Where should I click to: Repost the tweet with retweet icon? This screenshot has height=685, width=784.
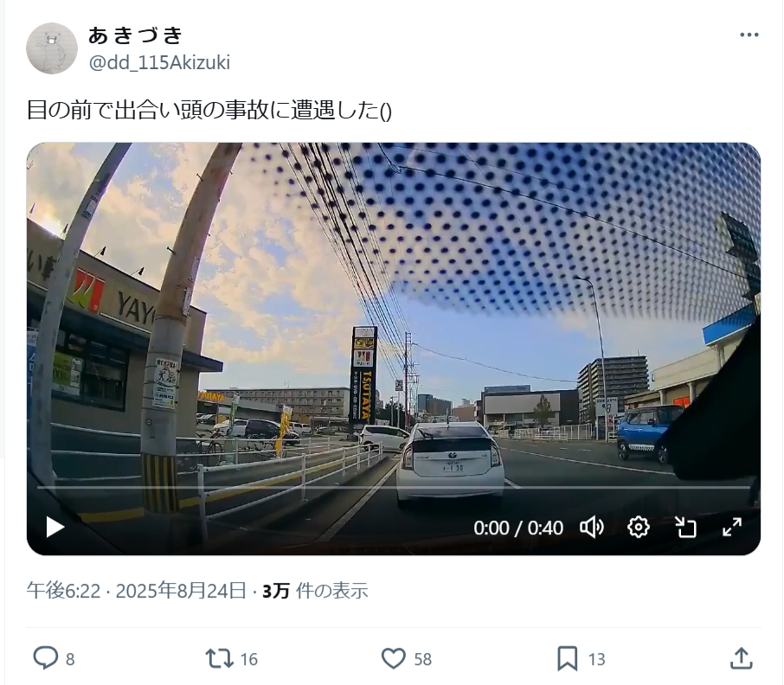[x=220, y=658]
